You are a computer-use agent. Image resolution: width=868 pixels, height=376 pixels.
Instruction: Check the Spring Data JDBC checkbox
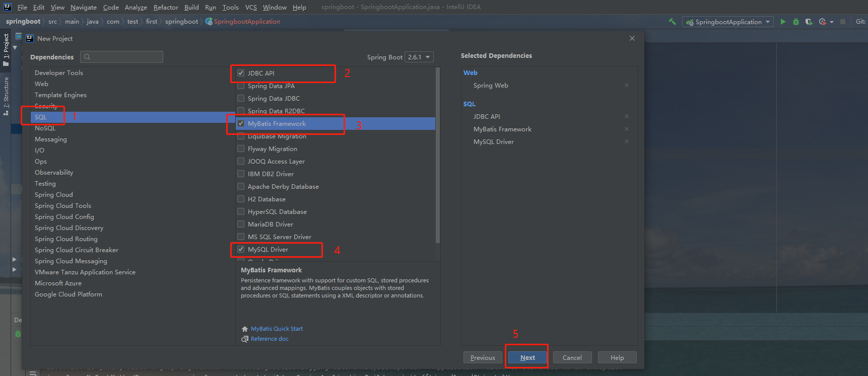pyautogui.click(x=241, y=98)
